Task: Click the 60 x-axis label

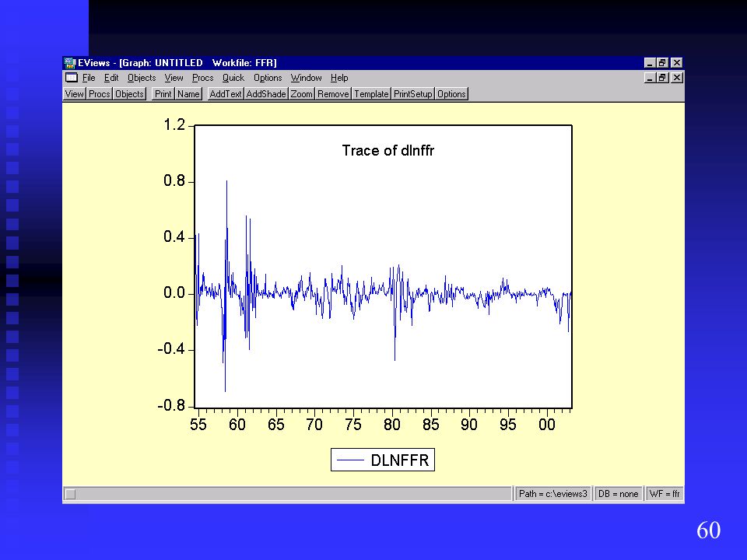Action: [237, 425]
